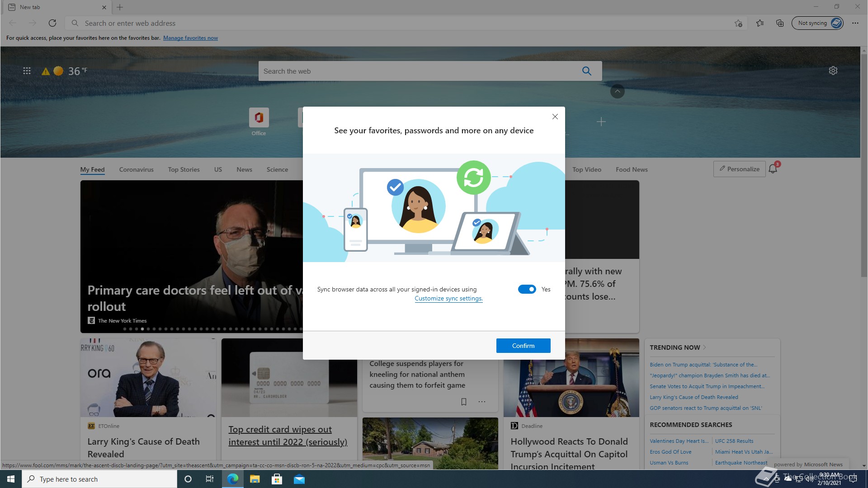This screenshot has width=868, height=488.
Task: Open File Explorer from the taskbar
Action: [x=255, y=479]
